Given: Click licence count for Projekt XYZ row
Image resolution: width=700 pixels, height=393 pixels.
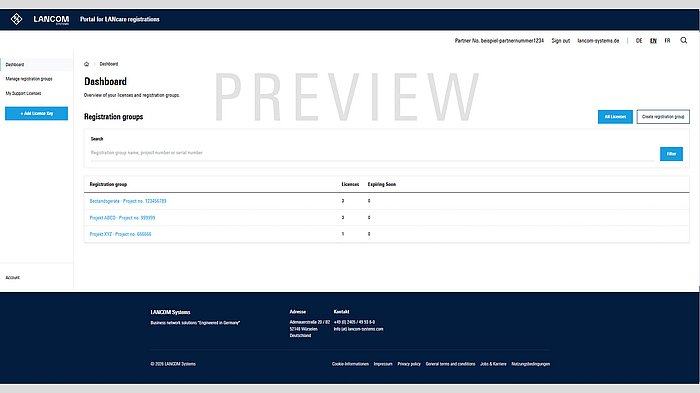Looking at the screenshot, I should pyautogui.click(x=343, y=234).
